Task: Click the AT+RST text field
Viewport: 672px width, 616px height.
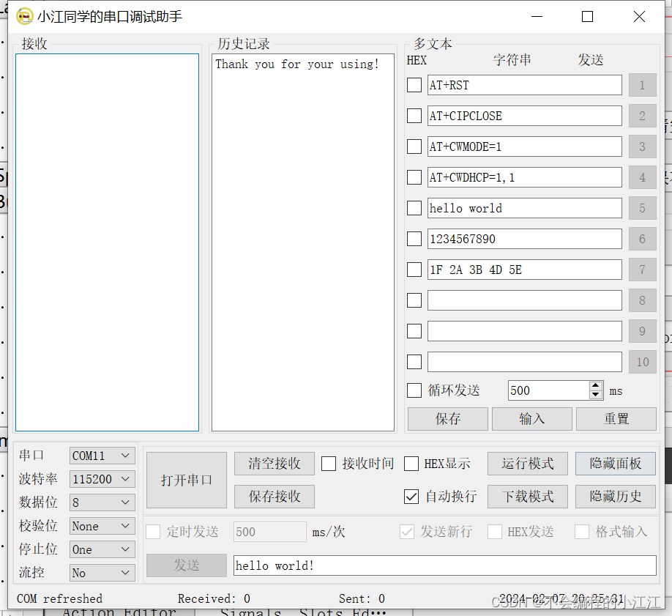Action: (x=525, y=85)
